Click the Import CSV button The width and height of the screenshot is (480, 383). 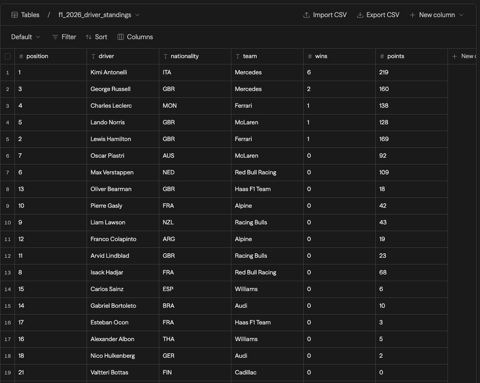point(325,15)
